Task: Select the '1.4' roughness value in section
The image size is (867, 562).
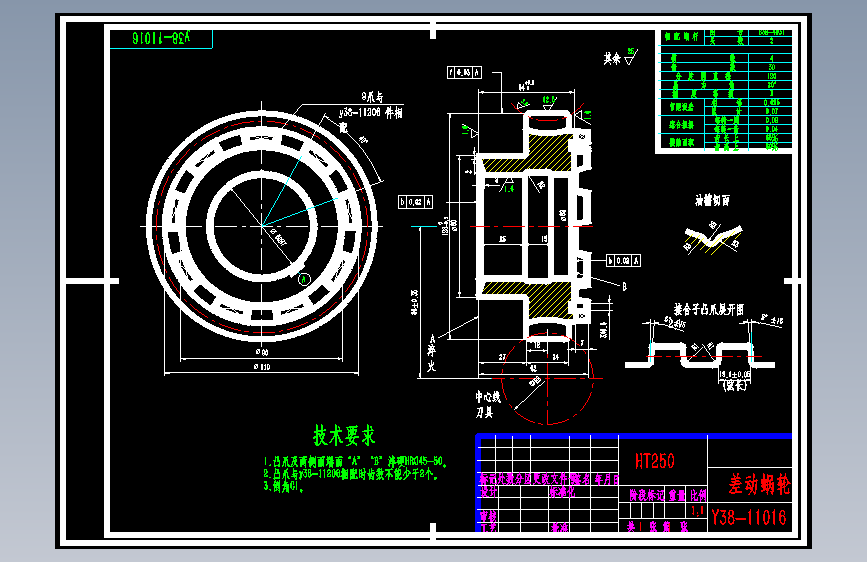Action: 509,189
